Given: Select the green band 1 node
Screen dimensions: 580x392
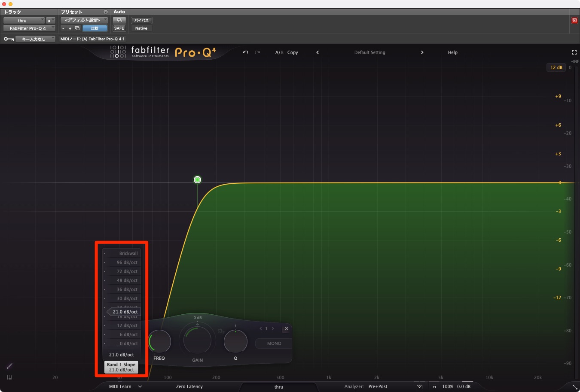Looking at the screenshot, I should point(197,179).
